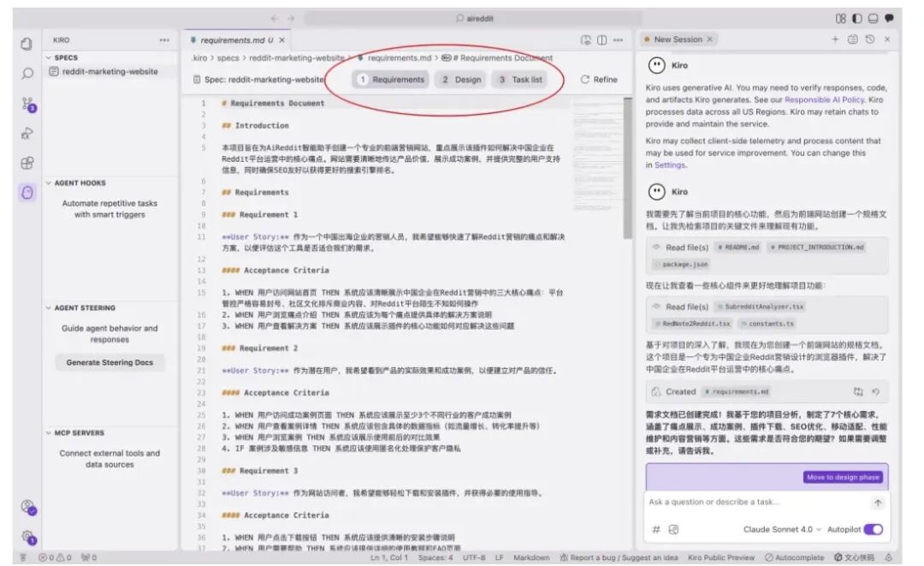Add context with the # icon
924x566 pixels.
[656, 529]
